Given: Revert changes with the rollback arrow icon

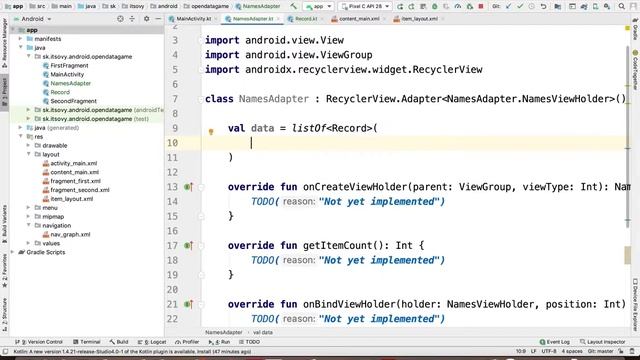Looking at the screenshot, I should pos(543,7).
